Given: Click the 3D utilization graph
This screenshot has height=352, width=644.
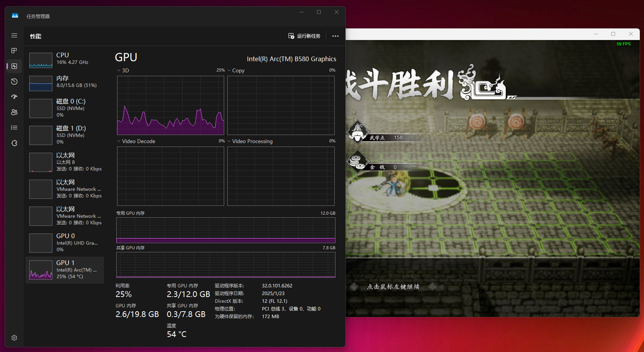Looking at the screenshot, I should (171, 105).
